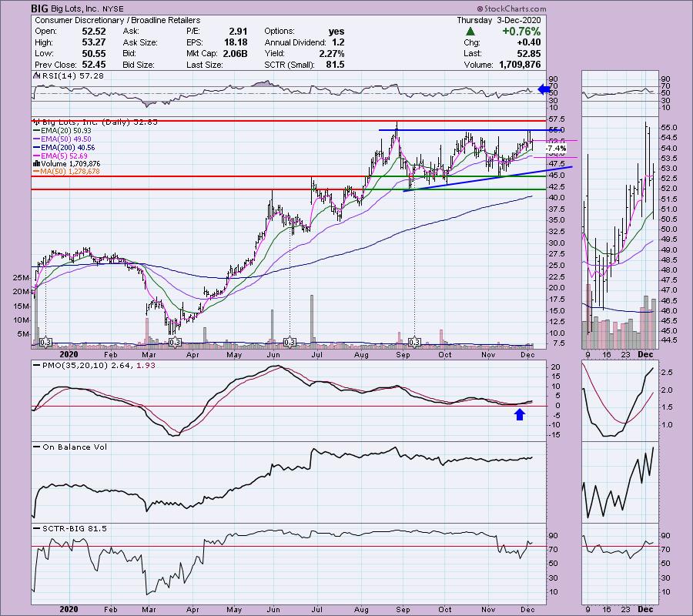Select the percent change +0.76%
The width and height of the screenshot is (693, 616).
[521, 32]
